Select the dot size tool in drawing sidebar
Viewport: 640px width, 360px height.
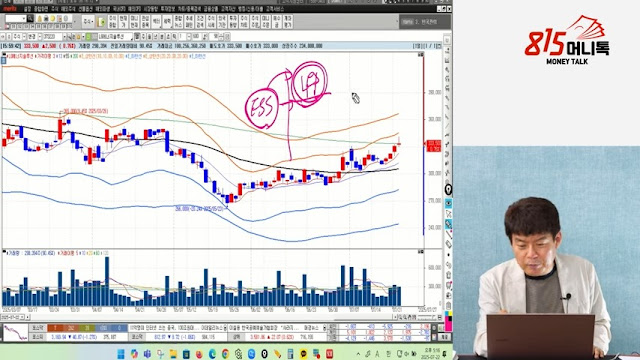pos(448,255)
